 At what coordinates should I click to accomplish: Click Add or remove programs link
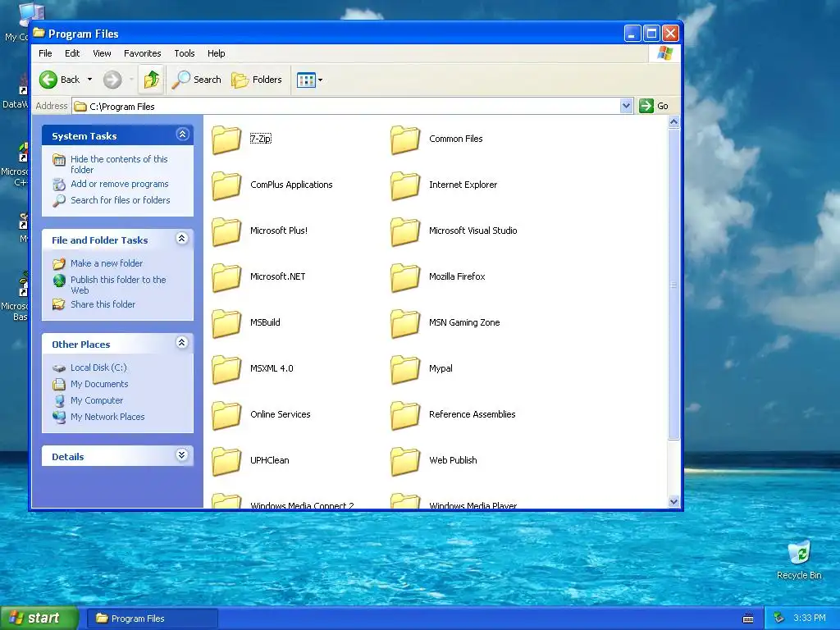(x=120, y=184)
